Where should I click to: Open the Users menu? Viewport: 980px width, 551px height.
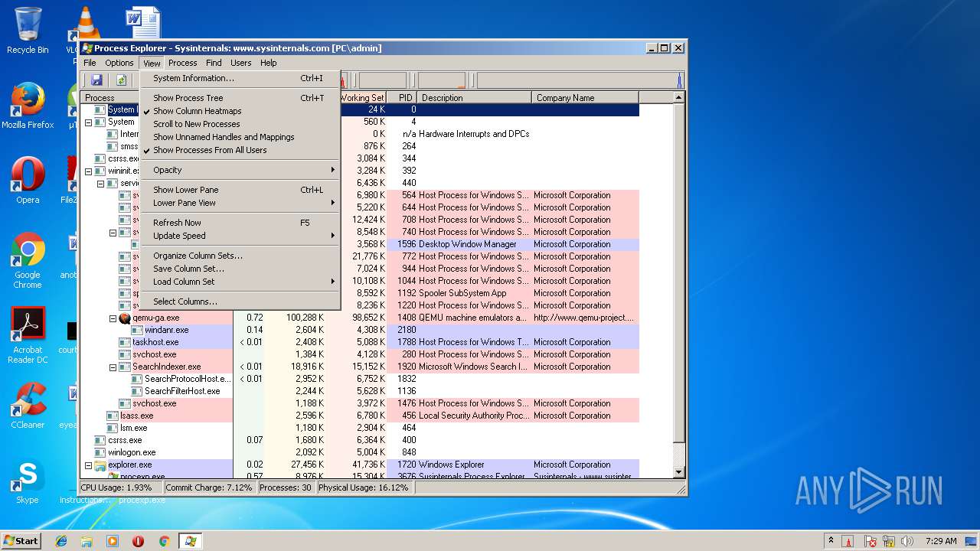pyautogui.click(x=241, y=63)
